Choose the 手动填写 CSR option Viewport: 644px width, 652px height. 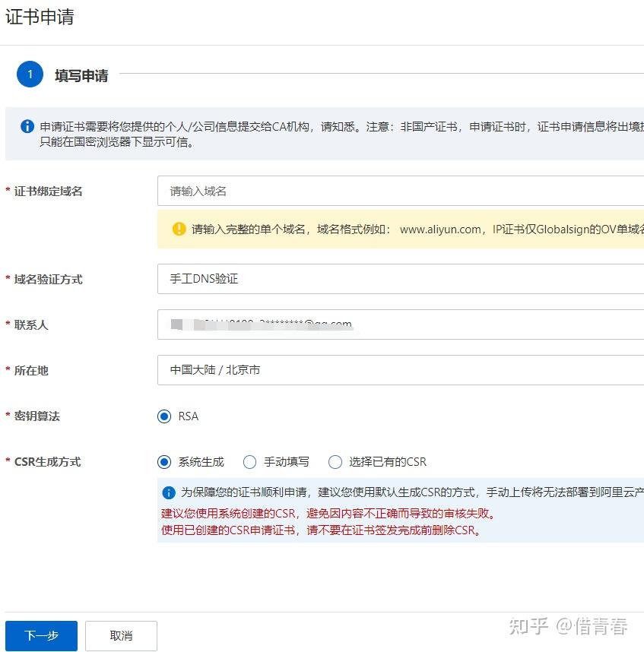pyautogui.click(x=249, y=461)
